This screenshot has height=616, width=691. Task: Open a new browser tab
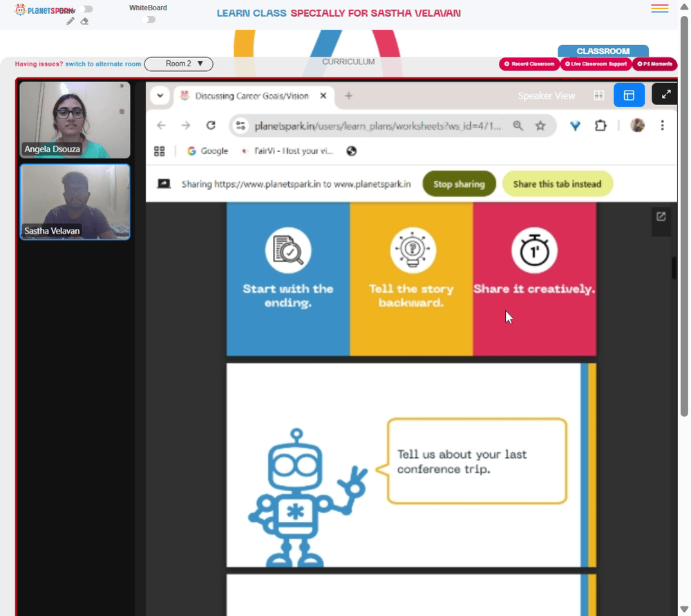pos(348,95)
